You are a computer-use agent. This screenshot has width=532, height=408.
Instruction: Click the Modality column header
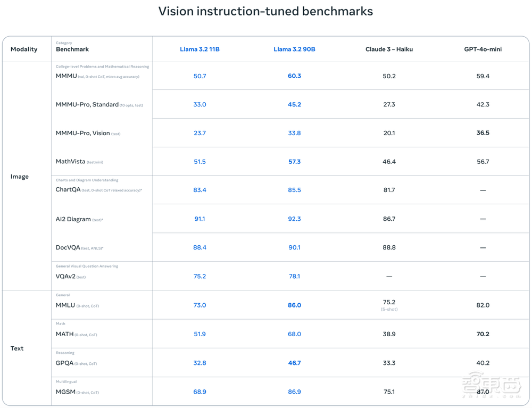point(24,49)
